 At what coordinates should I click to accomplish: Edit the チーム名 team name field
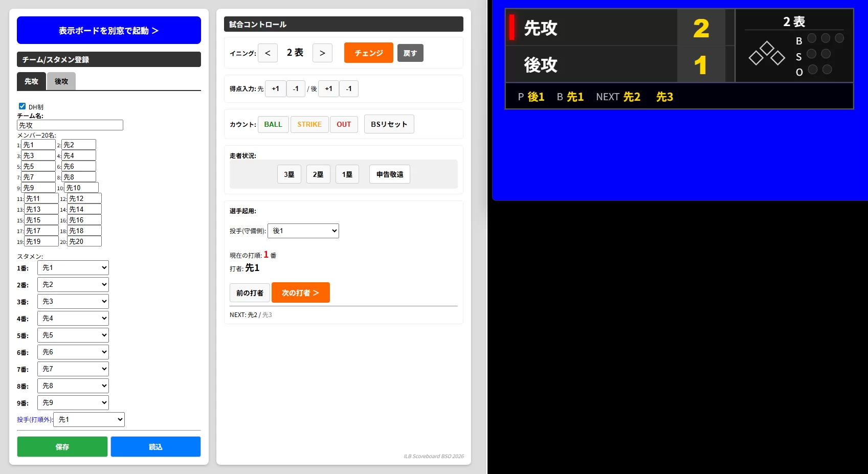pyautogui.click(x=70, y=125)
